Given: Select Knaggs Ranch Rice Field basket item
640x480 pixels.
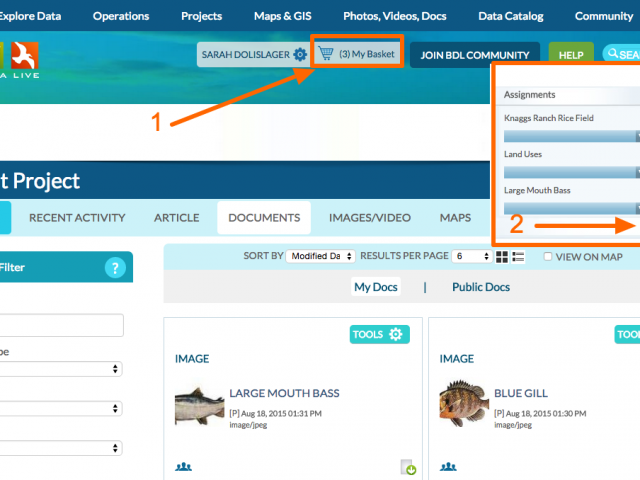Looking at the screenshot, I should click(549, 118).
